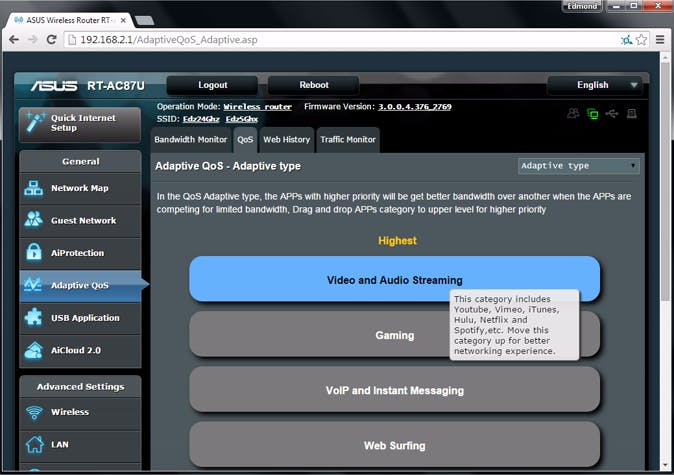Click the Highest priority label
This screenshot has height=475, width=674.
(397, 241)
